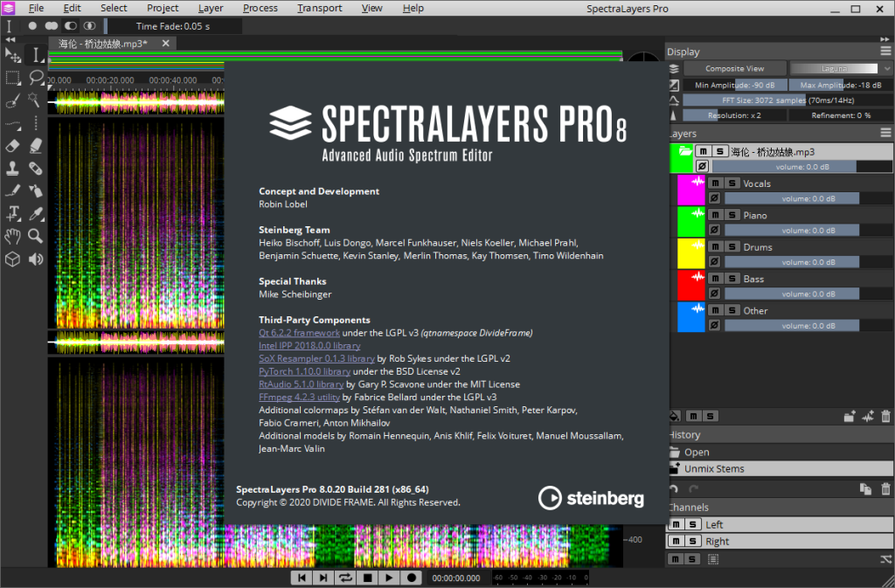Click the History redo arrow
The image size is (895, 588).
point(693,489)
